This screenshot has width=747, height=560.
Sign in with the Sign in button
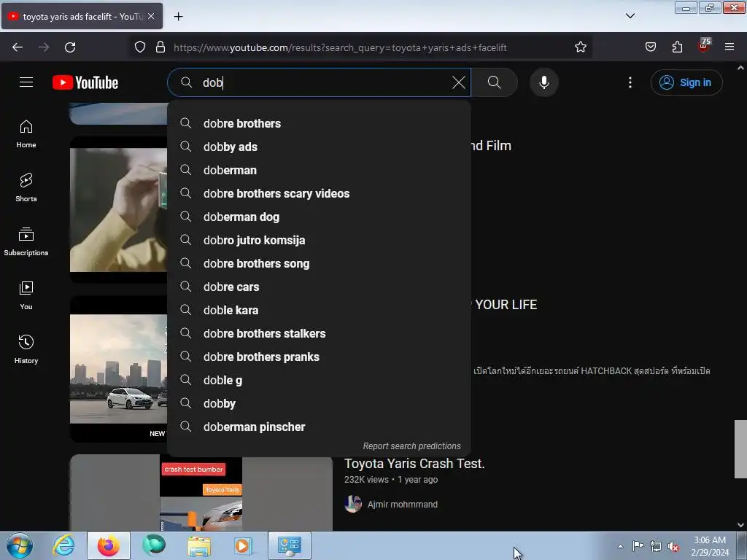coord(686,82)
